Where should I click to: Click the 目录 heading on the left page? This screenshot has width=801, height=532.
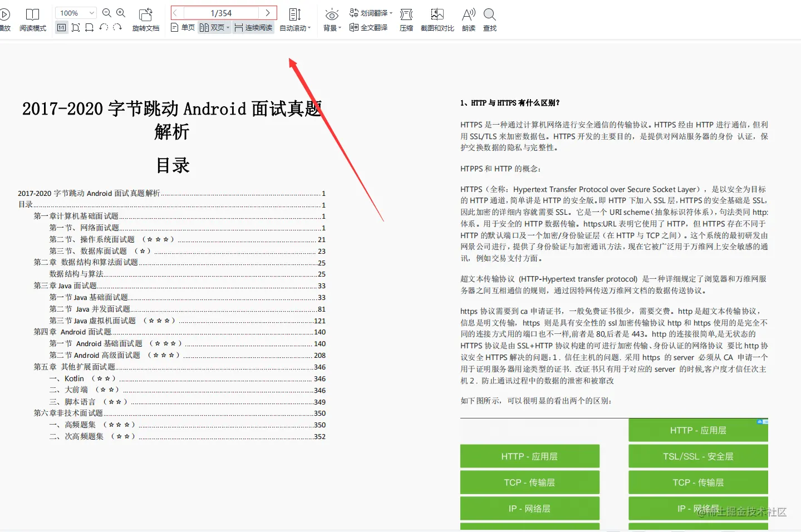click(x=173, y=165)
